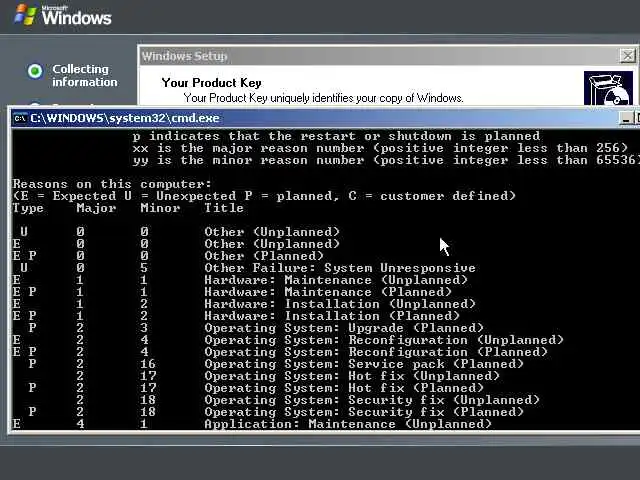Viewport: 640px width, 480px height.
Task: Minimize the cmd.exe window
Action: click(x=626, y=118)
